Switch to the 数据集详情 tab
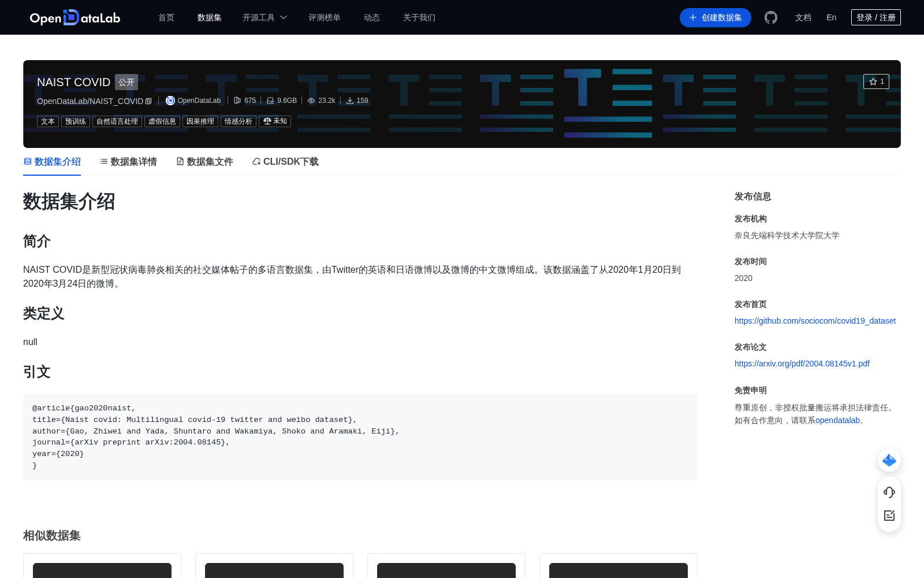This screenshot has height=578, width=924. [128, 162]
